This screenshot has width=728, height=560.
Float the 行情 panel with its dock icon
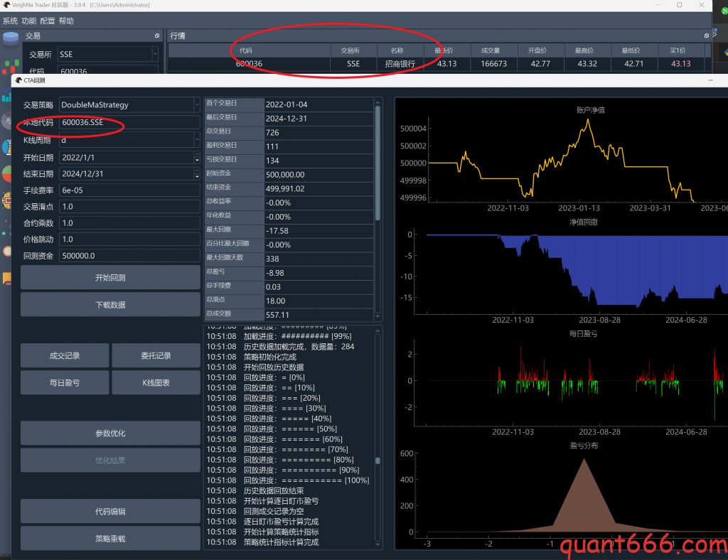pyautogui.click(x=706, y=36)
